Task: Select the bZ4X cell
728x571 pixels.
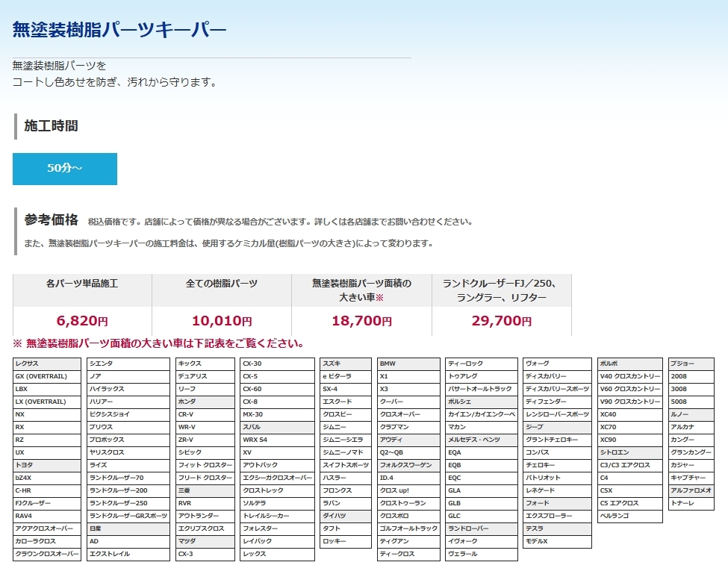Action: [47, 478]
